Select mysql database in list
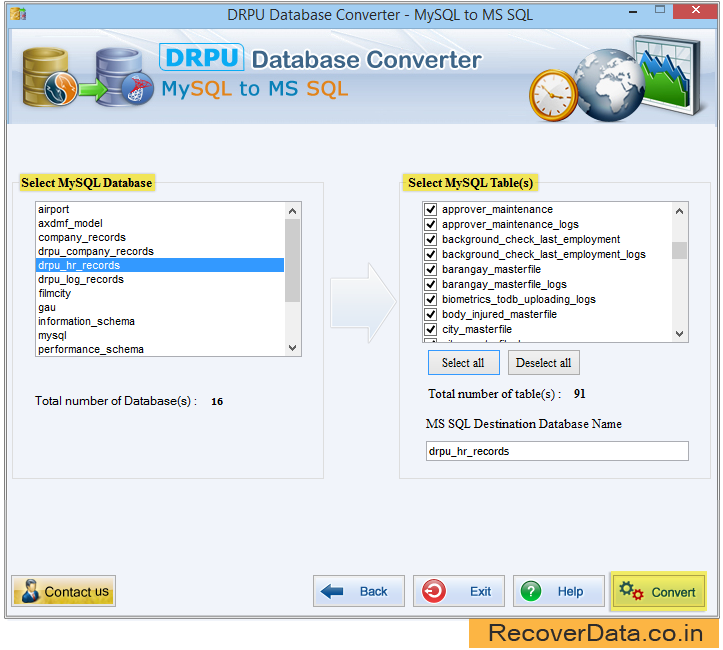This screenshot has height=650, width=723. (x=160, y=335)
